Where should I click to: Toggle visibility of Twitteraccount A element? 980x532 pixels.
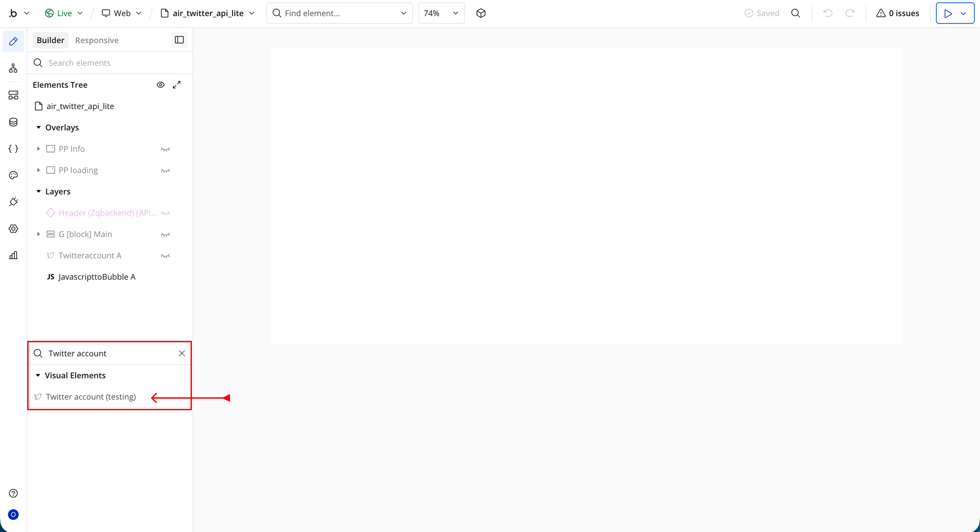pyautogui.click(x=165, y=255)
